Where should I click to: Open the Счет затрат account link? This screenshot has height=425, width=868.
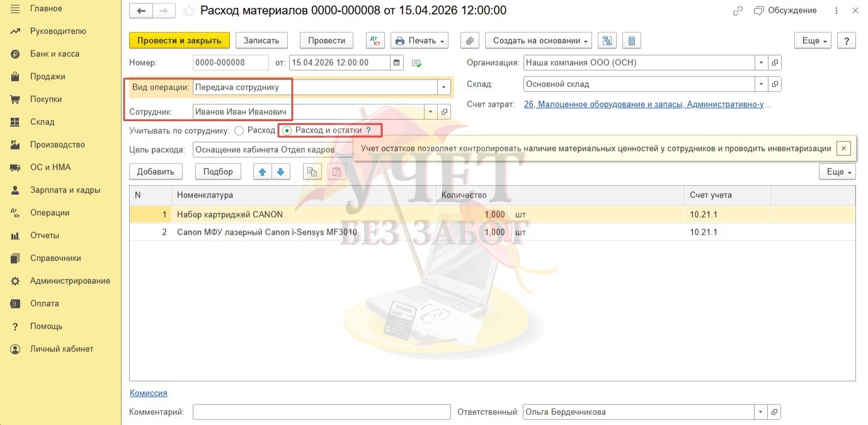[647, 104]
